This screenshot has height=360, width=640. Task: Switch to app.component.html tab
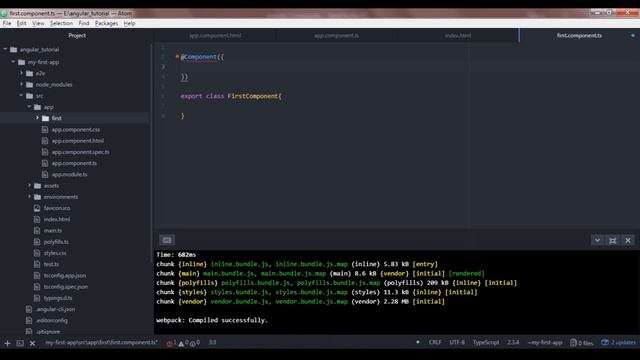pyautogui.click(x=215, y=36)
